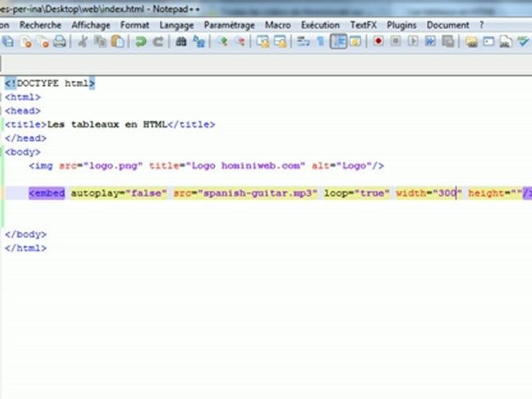This screenshot has height=399, width=532.
Task: Click the alt="Logo" attribute
Action: [x=342, y=166]
